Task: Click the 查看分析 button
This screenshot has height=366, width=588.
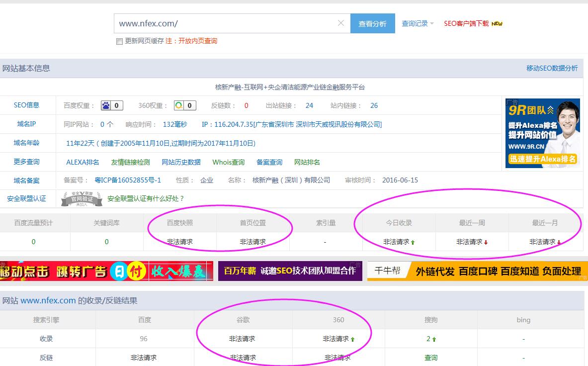Action: (x=372, y=24)
